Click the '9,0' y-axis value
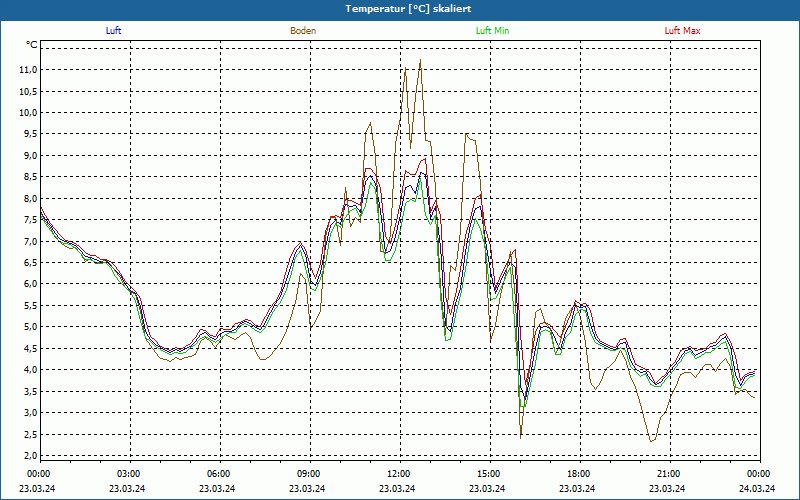This screenshot has height=500, width=800. [x=30, y=156]
